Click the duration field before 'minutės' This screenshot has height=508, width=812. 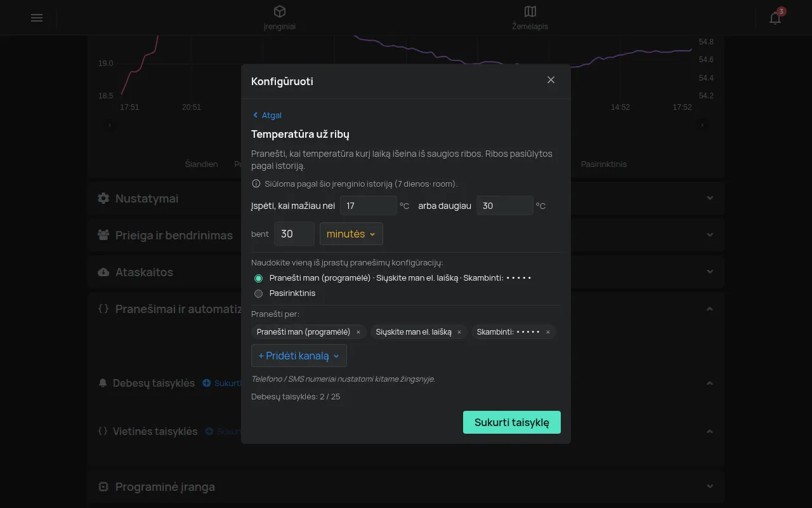294,234
